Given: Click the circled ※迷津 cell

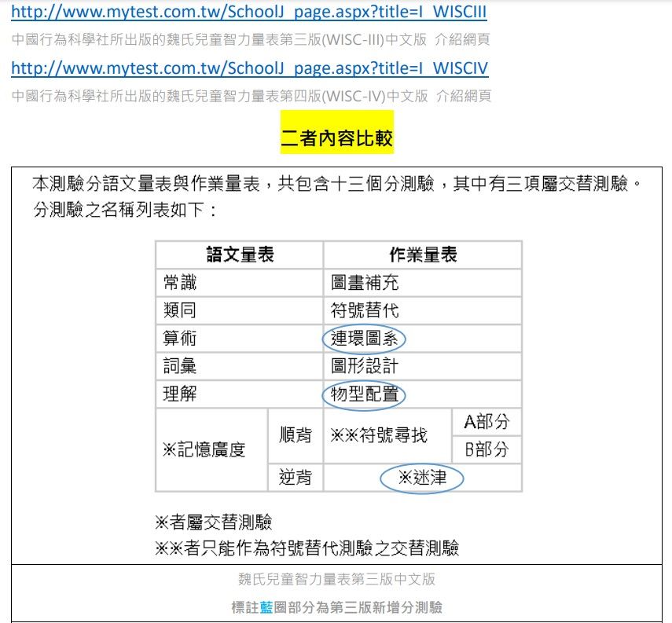Looking at the screenshot, I should 421,478.
